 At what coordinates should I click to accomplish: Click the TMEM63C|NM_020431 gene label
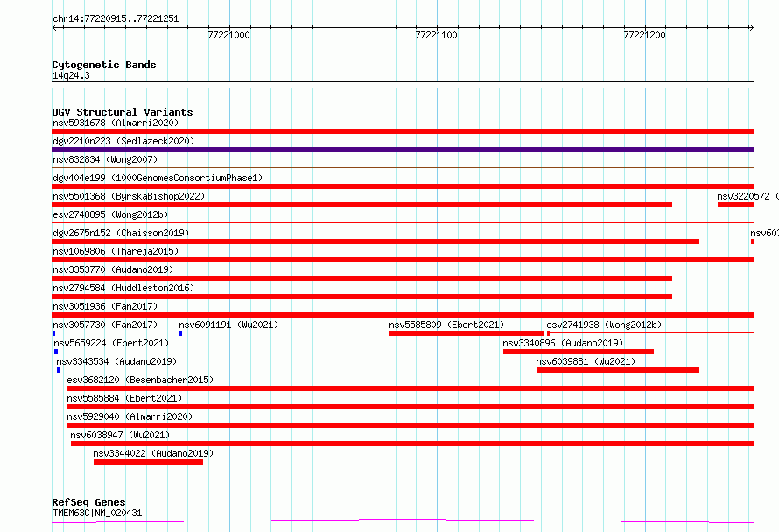(x=97, y=513)
